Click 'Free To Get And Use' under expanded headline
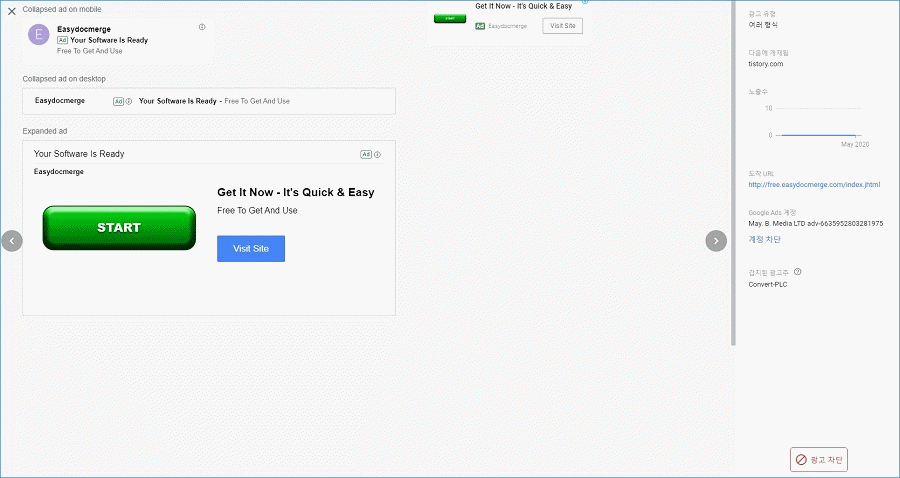This screenshot has width=900, height=478. tap(257, 211)
